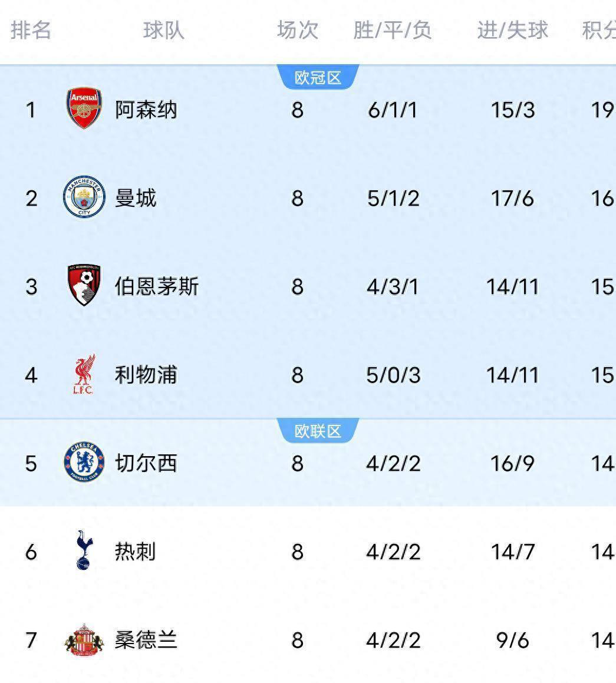Select the 伯恩茅斯 team name
Viewport: 616px width, 683px height.
(x=156, y=286)
